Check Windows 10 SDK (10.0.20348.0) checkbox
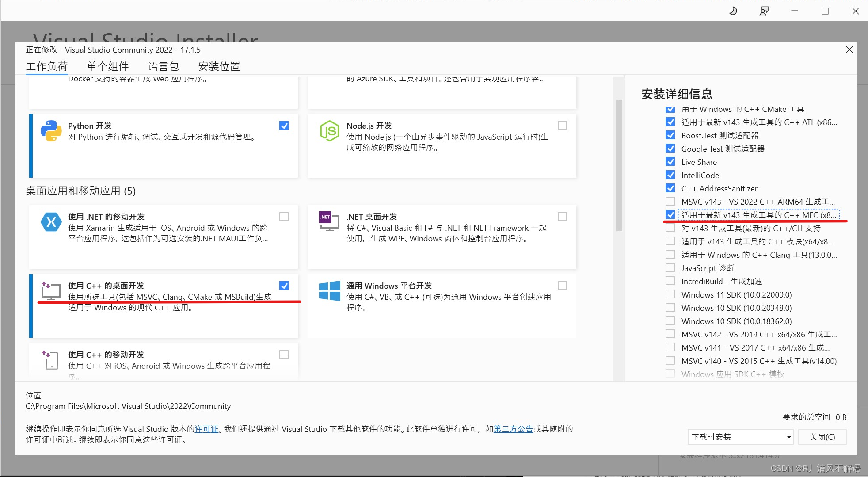 [x=670, y=307]
